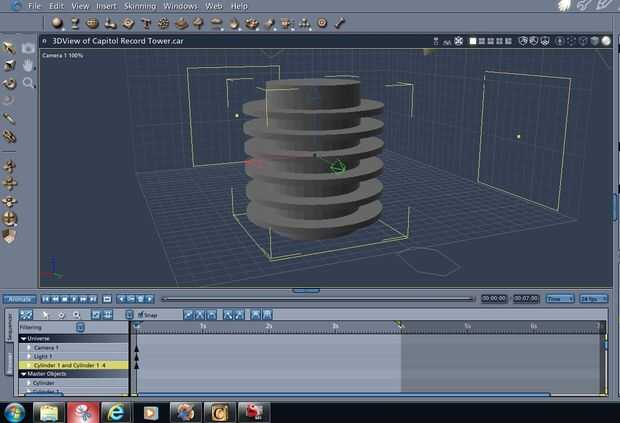Switch to flat shaded cube display mode
This screenshot has width=620, height=423.
(595, 41)
